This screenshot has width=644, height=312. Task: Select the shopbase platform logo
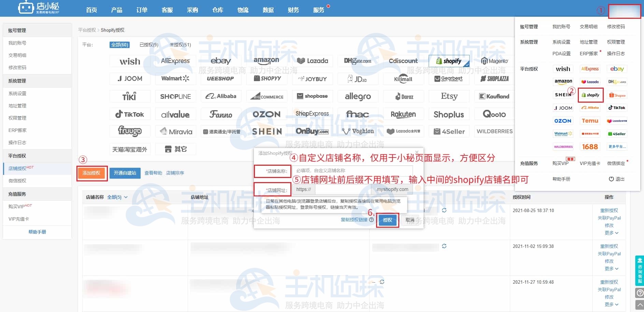[x=312, y=96]
